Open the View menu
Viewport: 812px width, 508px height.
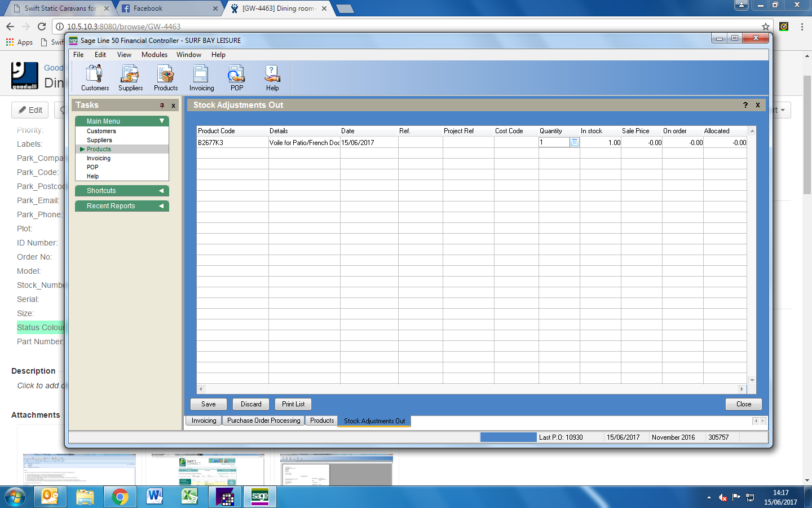coord(124,55)
